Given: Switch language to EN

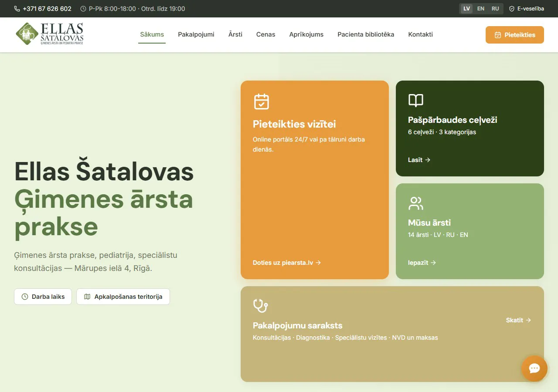Looking at the screenshot, I should coord(481,9).
